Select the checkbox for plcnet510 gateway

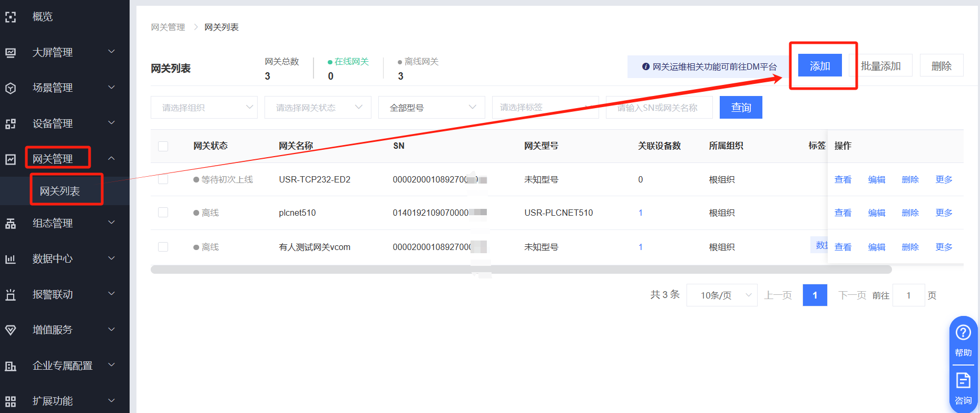point(163,213)
